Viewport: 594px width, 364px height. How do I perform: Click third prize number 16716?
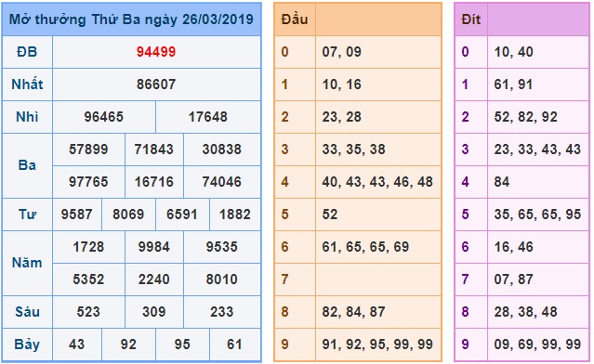tap(154, 182)
